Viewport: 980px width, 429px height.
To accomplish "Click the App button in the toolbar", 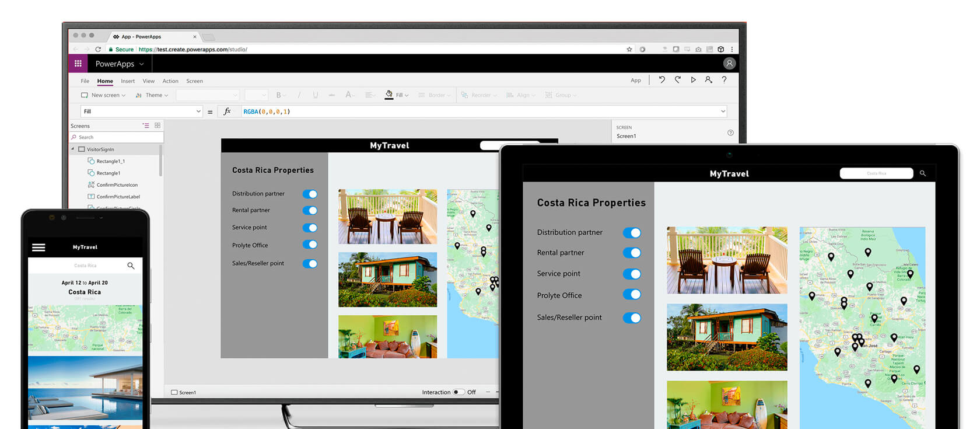I will click(x=636, y=81).
